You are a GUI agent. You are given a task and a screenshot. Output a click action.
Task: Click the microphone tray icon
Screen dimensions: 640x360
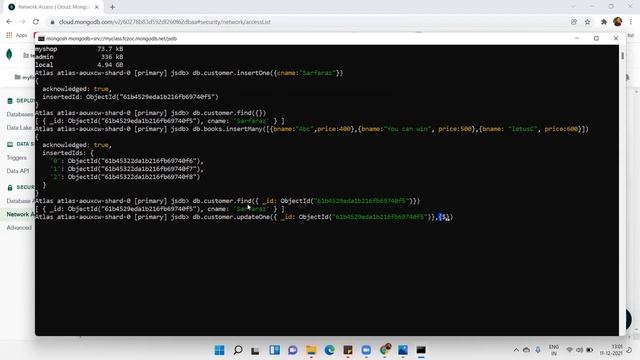(x=538, y=350)
